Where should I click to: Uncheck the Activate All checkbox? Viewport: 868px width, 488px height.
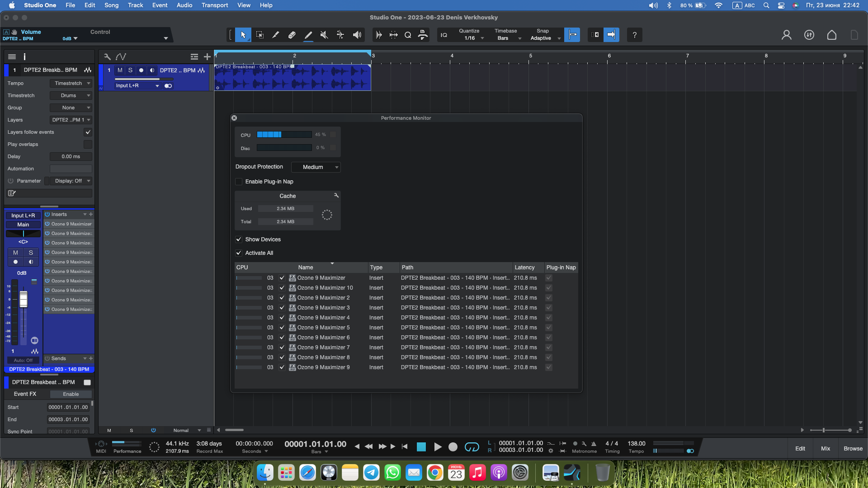click(x=239, y=253)
